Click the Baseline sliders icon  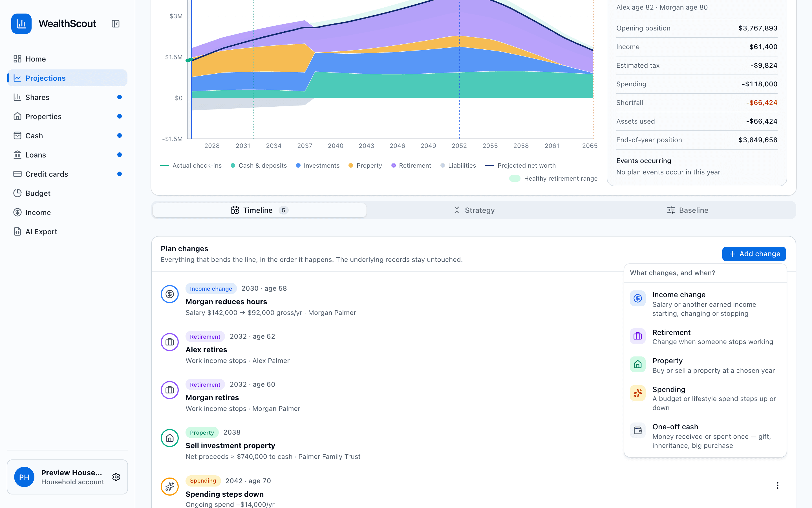[x=671, y=210]
